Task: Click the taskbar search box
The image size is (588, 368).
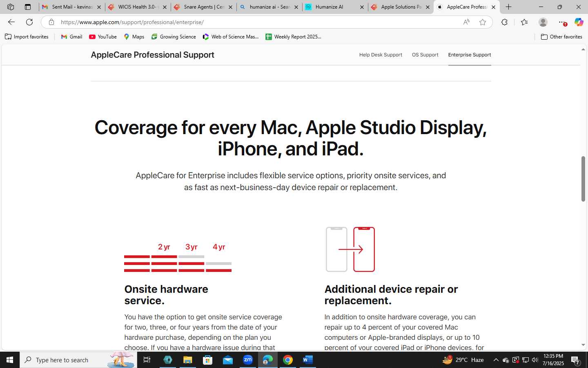Action: [x=78, y=360]
